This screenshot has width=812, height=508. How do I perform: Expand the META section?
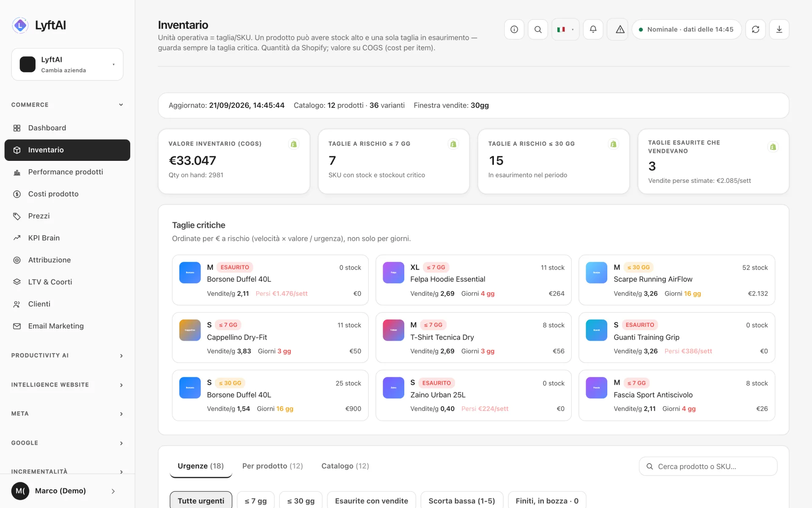pos(67,414)
